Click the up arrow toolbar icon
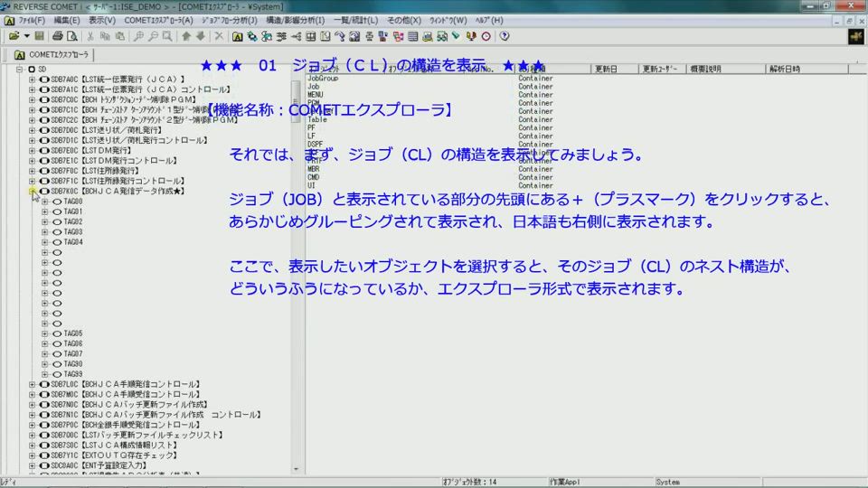Screen dimensions: 868x488 186,36
